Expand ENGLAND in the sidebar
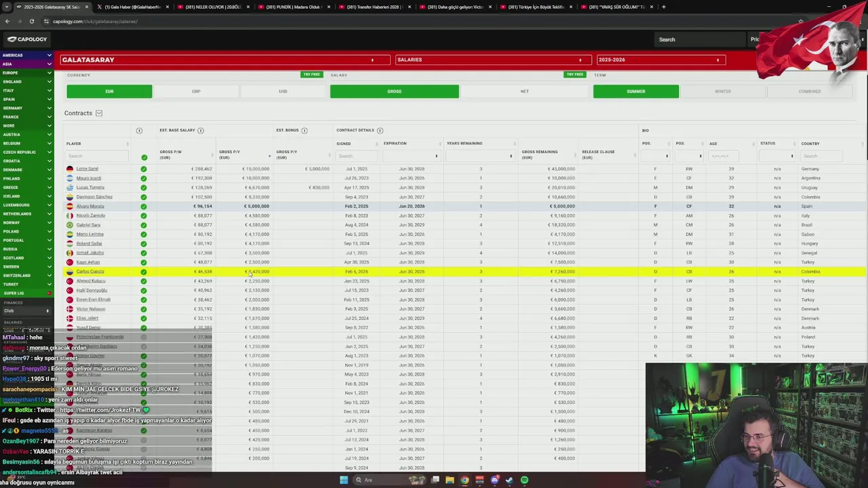The image size is (868, 488). coord(26,81)
